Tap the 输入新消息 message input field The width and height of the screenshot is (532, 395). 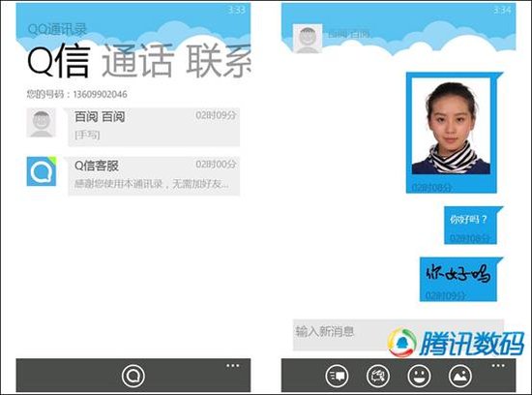tap(399, 335)
